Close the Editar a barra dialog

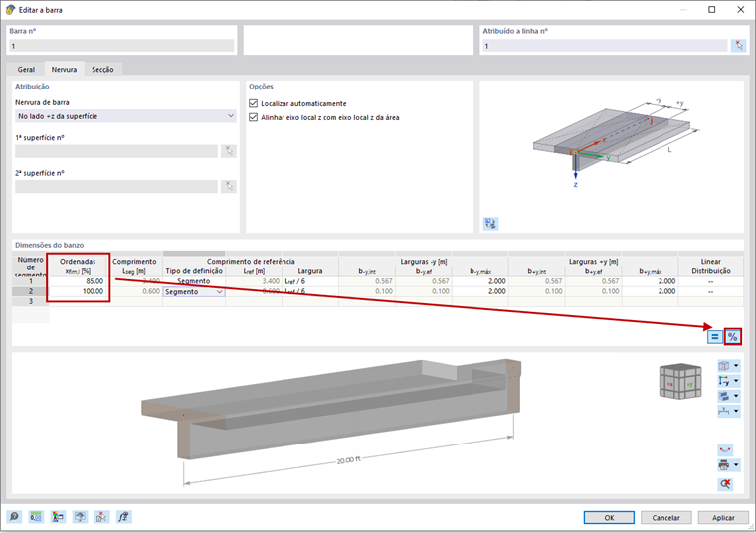point(740,10)
